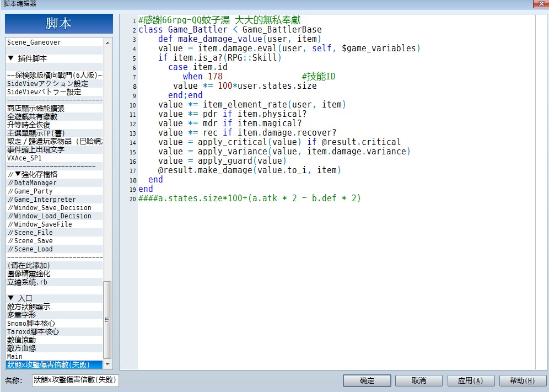
Task: Select the ▼ 插件脚本 section row
Action: 54,58
